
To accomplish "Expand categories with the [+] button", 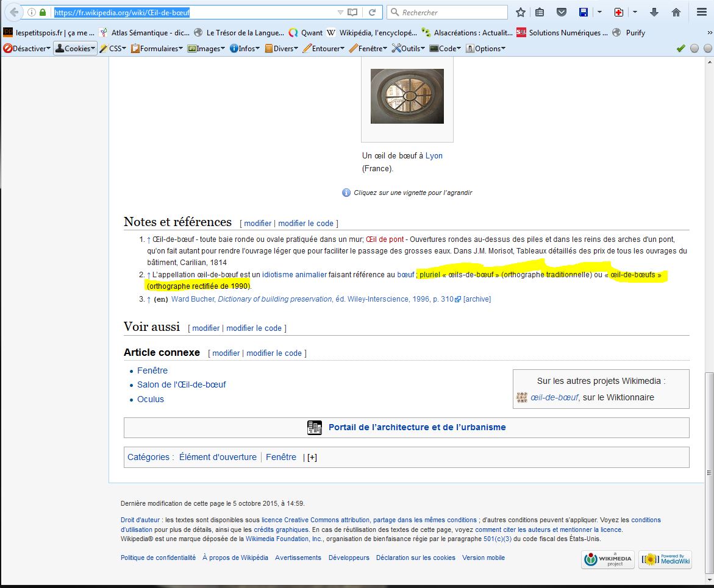I will point(312,458).
